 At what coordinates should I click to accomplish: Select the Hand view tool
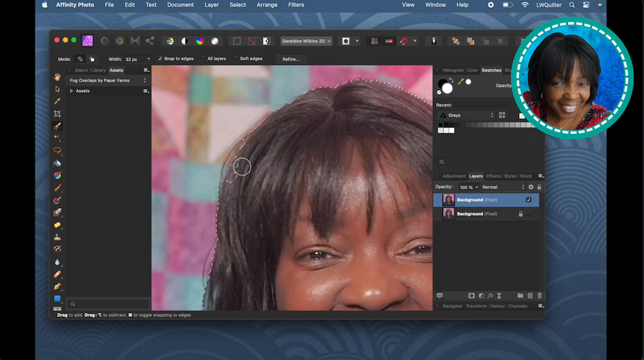[x=57, y=77]
